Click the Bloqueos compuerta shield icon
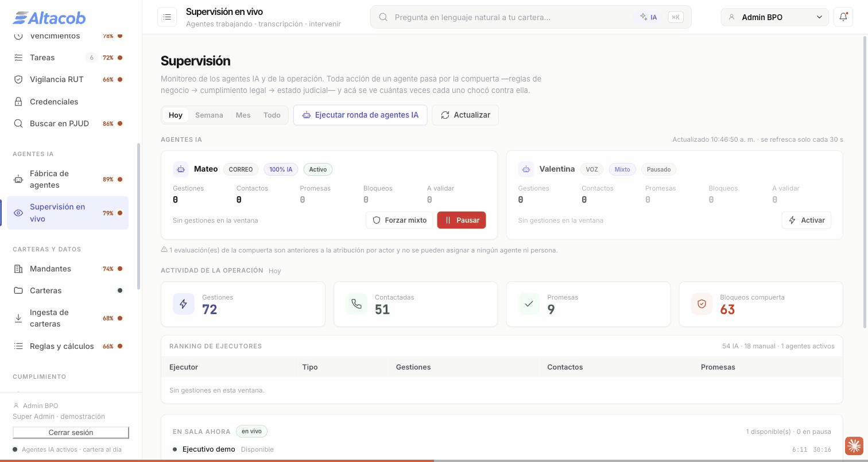This screenshot has height=462, width=868. 702,304
